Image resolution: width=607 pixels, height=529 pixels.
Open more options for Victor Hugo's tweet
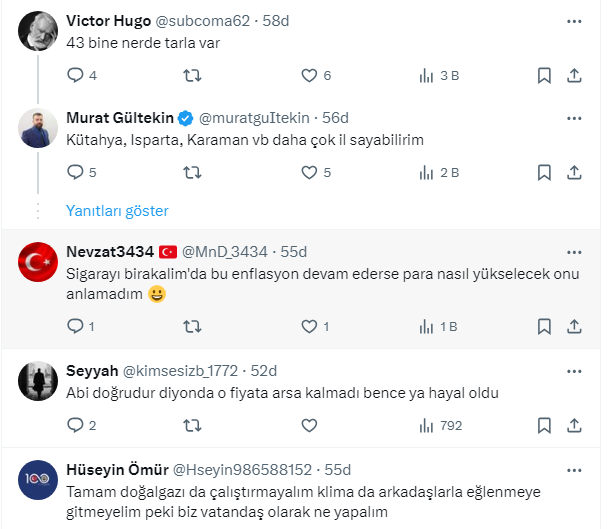click(x=574, y=20)
